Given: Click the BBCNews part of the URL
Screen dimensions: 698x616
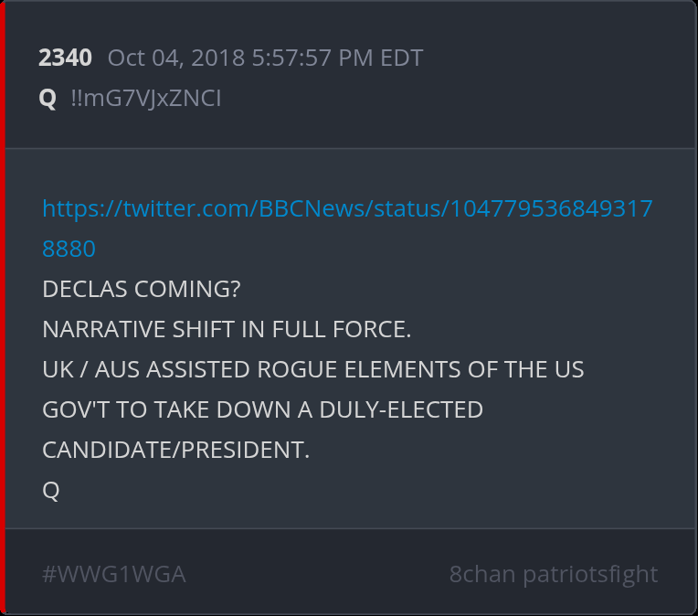Looking at the screenshot, I should [312, 208].
